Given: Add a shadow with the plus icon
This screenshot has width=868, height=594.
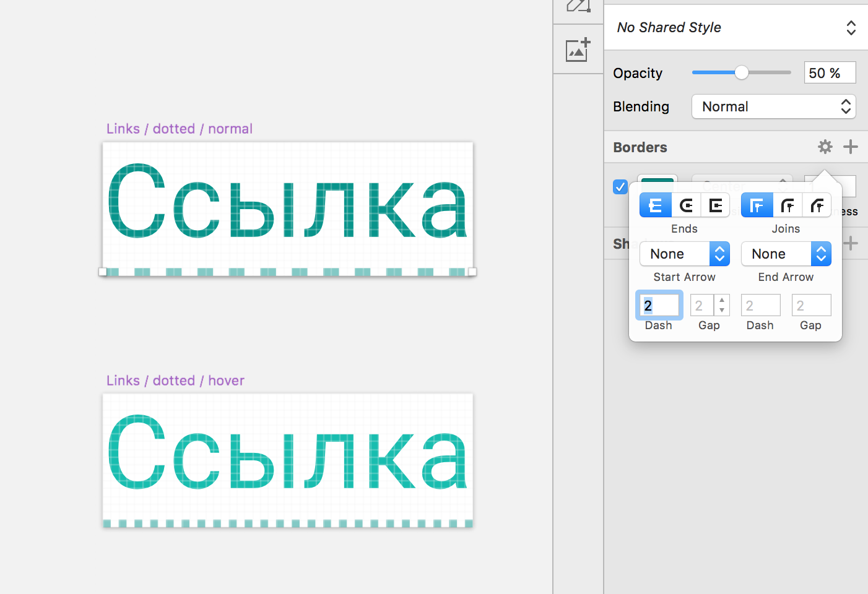Looking at the screenshot, I should coord(851,243).
